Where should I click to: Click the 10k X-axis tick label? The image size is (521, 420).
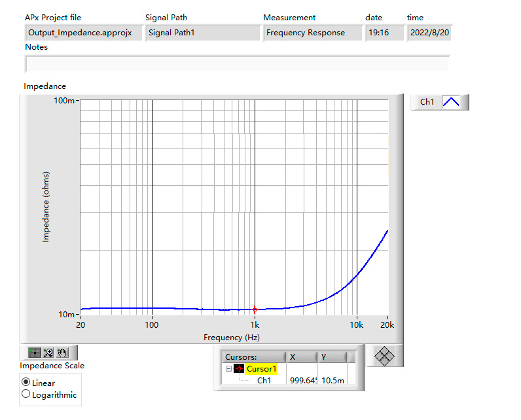click(x=357, y=325)
